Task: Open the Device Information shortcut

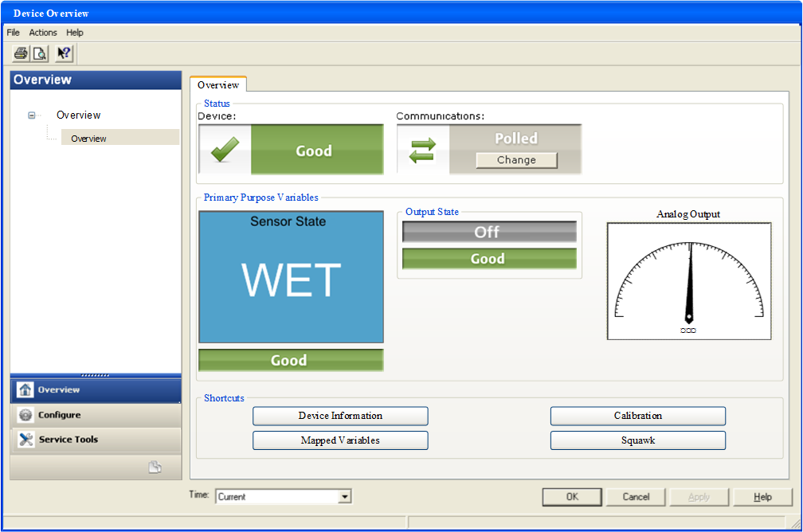Action: click(340, 416)
